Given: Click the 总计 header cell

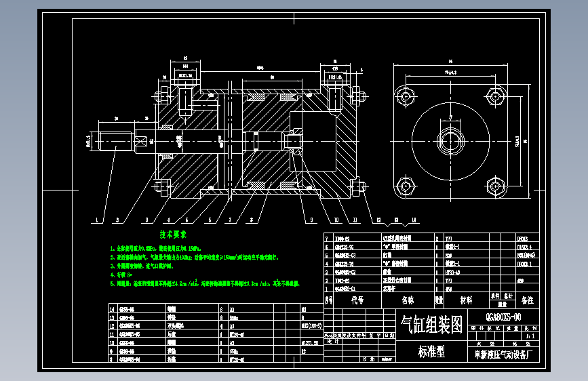Looking at the screenshot, I should pyautogui.click(x=508, y=296).
